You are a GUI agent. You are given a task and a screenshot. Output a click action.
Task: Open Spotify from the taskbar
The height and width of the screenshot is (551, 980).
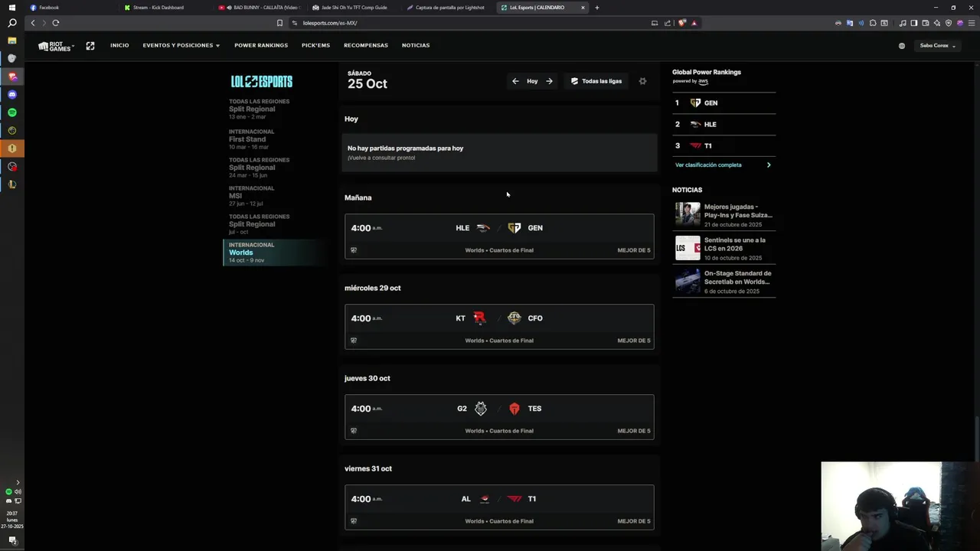[x=12, y=112]
